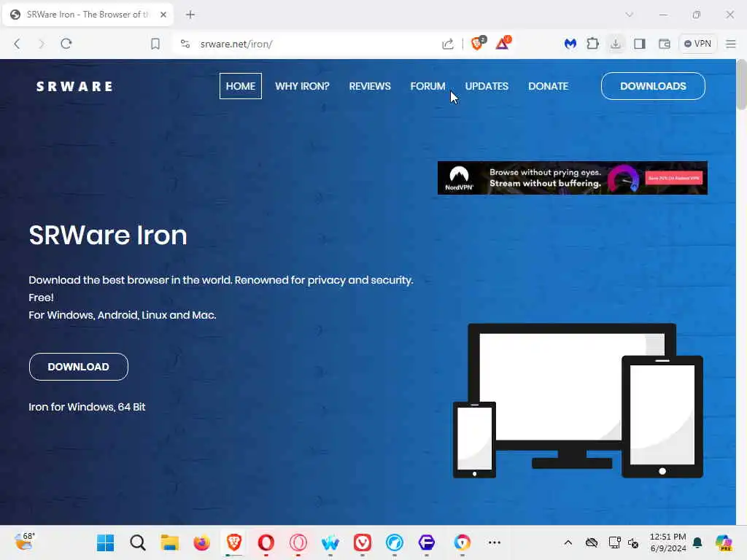Open a new tab with the plus button
This screenshot has width=747, height=560.
click(x=190, y=15)
